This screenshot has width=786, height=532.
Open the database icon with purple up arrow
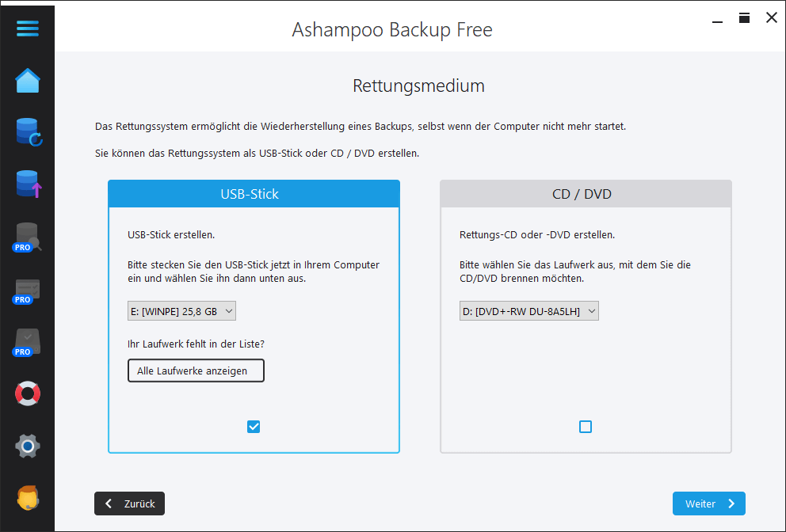pos(28,184)
